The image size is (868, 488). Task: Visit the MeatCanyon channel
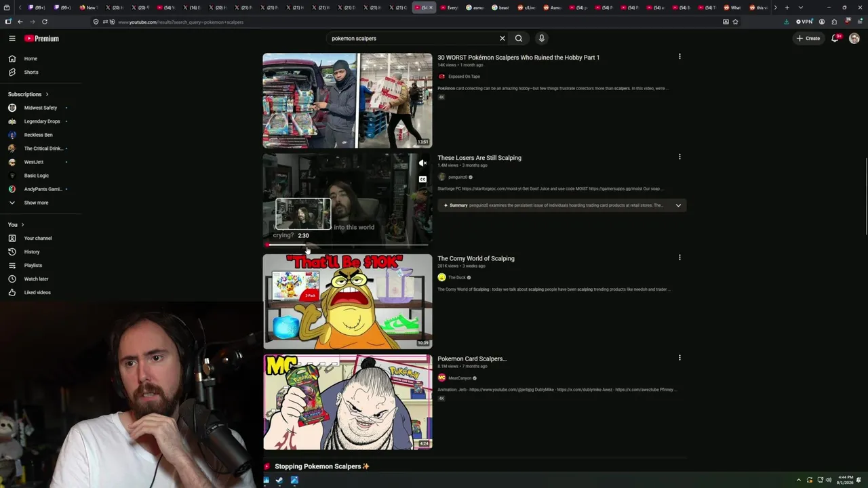coord(460,378)
